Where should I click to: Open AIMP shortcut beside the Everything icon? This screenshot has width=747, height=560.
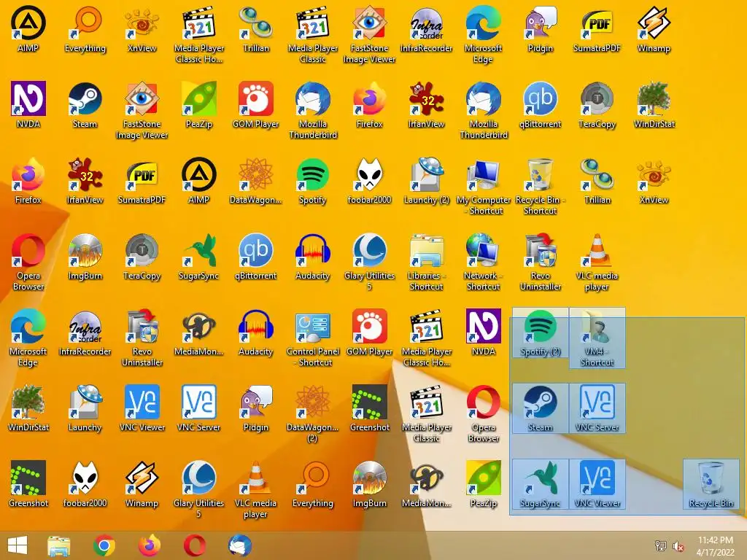coord(28,31)
